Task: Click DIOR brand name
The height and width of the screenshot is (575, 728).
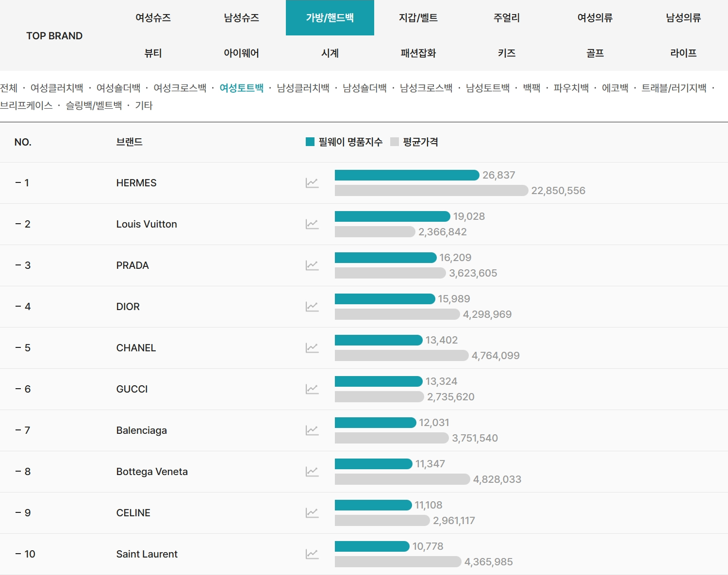Action: [128, 307]
